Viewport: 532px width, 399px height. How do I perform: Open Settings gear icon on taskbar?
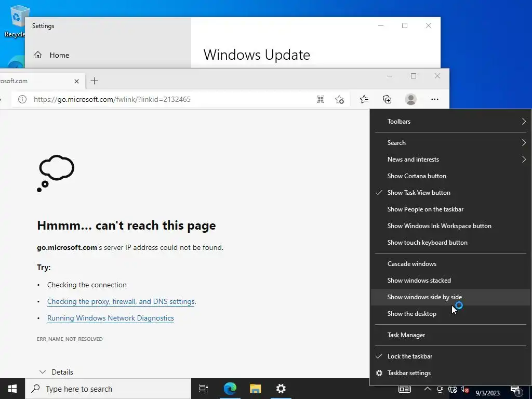pyautogui.click(x=281, y=389)
